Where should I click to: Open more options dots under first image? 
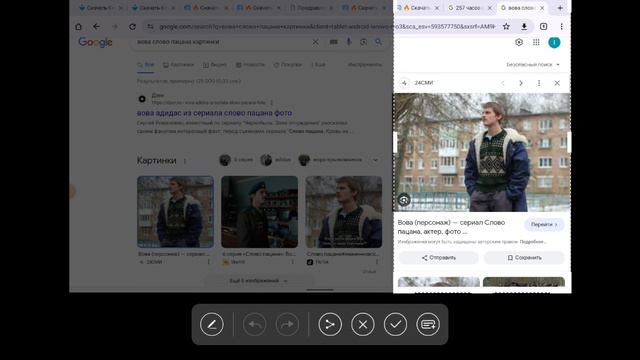pos(209,262)
